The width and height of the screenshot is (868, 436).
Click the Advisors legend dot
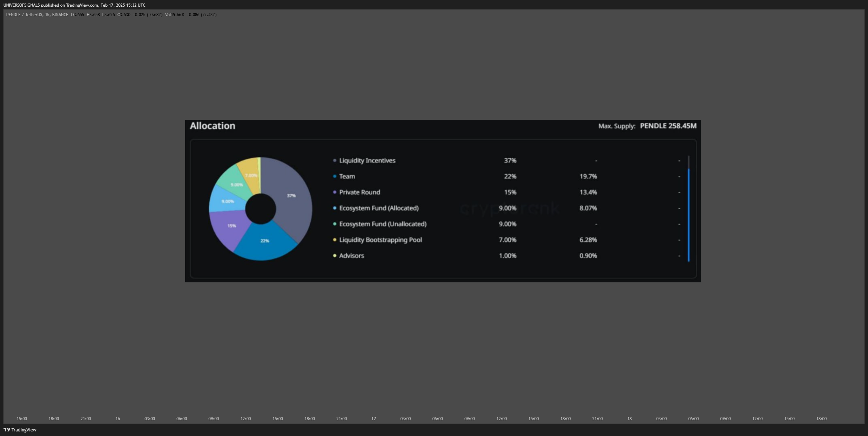point(335,256)
